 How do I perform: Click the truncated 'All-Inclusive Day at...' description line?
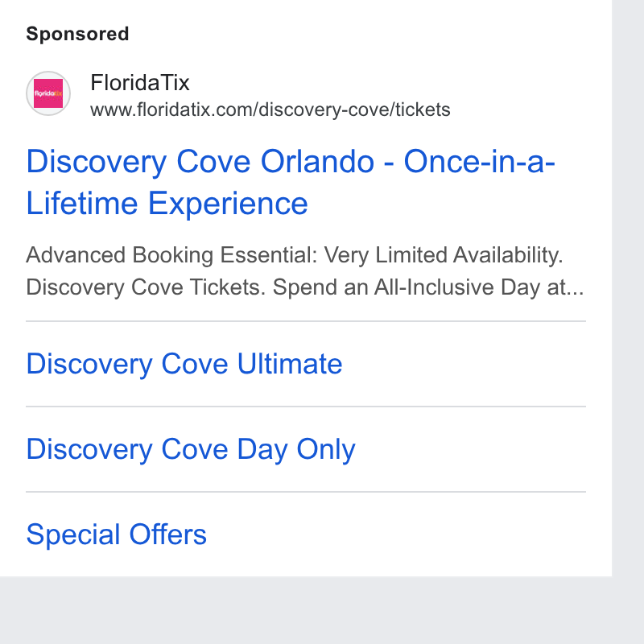click(x=479, y=287)
